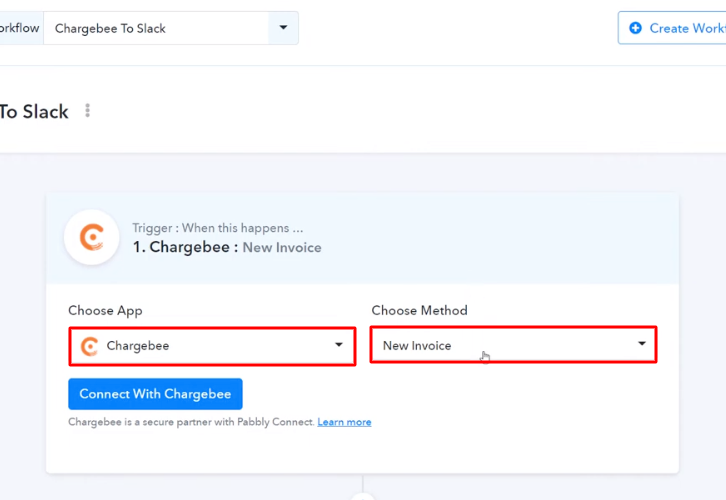
Task: Click the small Chargebee icon in app selector
Action: coord(89,346)
